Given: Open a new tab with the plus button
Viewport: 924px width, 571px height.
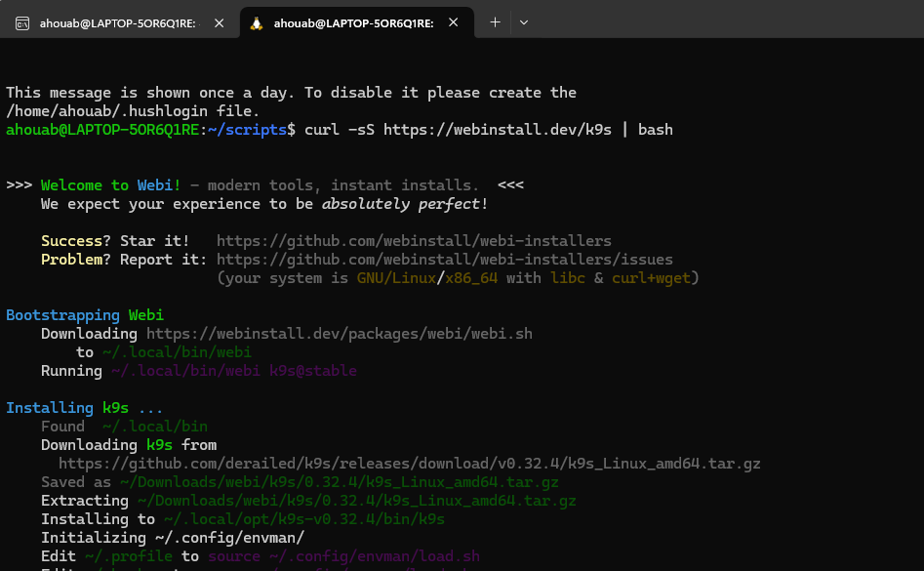Looking at the screenshot, I should (495, 22).
